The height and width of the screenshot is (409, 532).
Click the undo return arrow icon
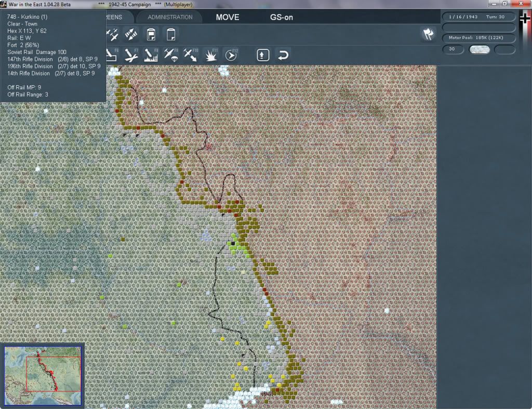[x=283, y=55]
